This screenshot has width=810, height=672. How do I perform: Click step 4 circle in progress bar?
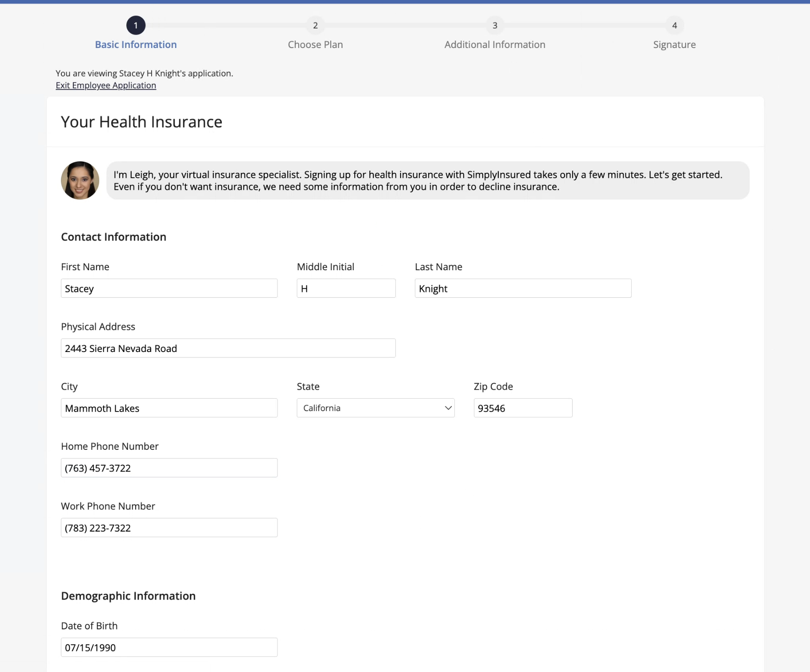pos(674,25)
